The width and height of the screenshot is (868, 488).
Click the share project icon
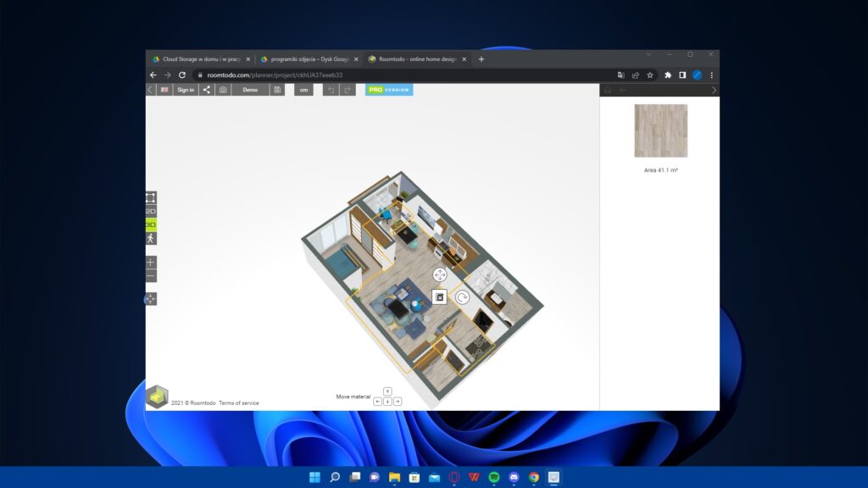207,90
